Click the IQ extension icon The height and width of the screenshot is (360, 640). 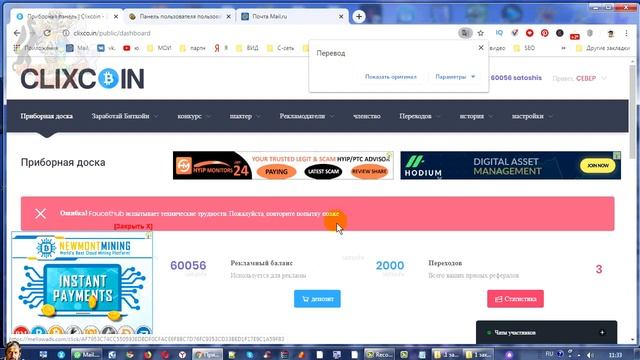coord(499,33)
